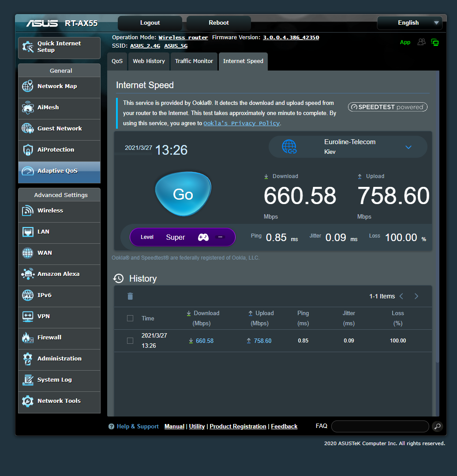The image size is (457, 476).
Task: Select the Internet Speed tab
Action: pyautogui.click(x=243, y=61)
